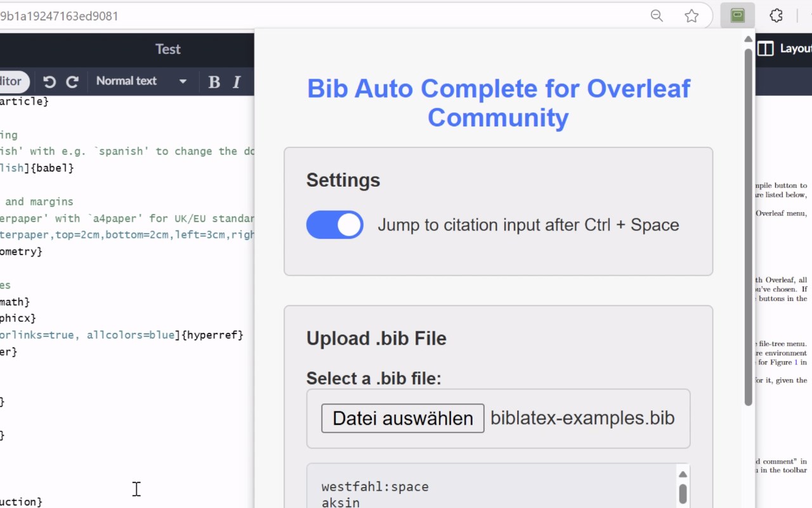Viewport: 812px width, 508px height.
Task: Click the zoom magnifier icon in address bar
Action: click(657, 16)
